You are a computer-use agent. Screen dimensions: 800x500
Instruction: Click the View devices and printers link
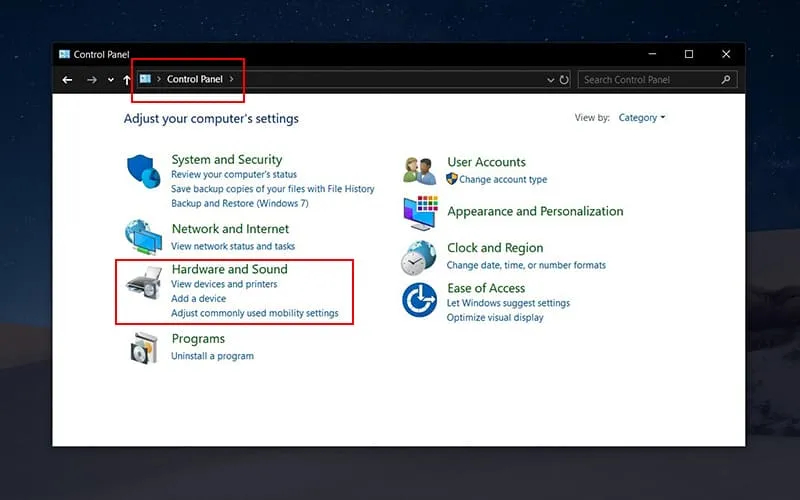tap(224, 285)
